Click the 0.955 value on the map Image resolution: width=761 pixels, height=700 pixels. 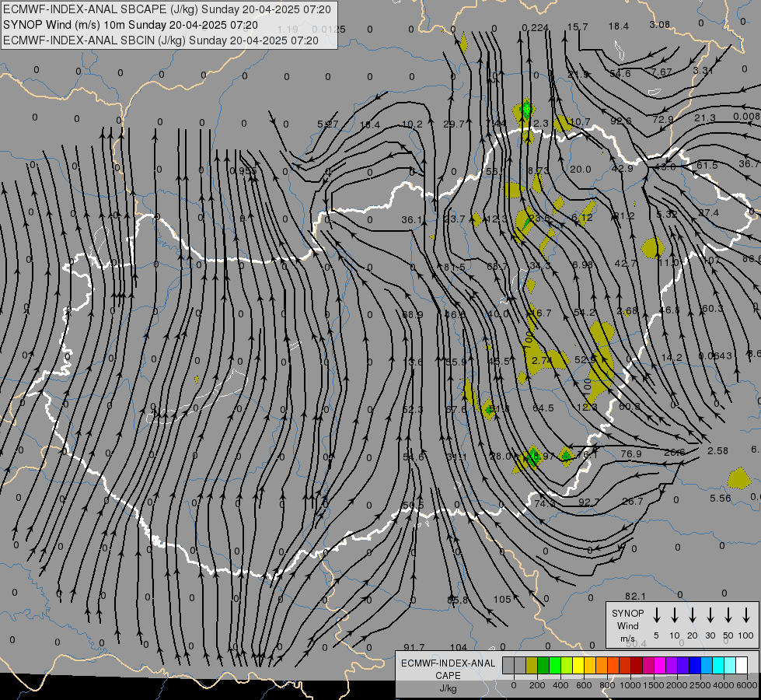click(243, 170)
